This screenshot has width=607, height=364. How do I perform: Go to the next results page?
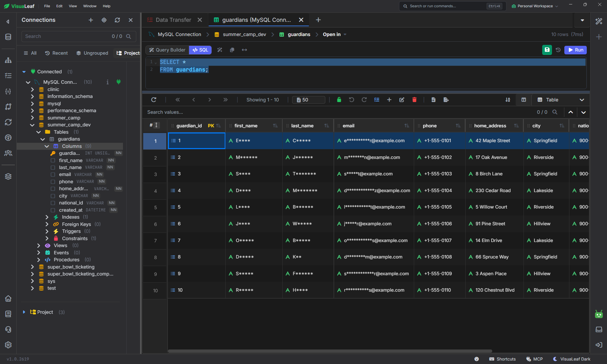click(x=209, y=100)
